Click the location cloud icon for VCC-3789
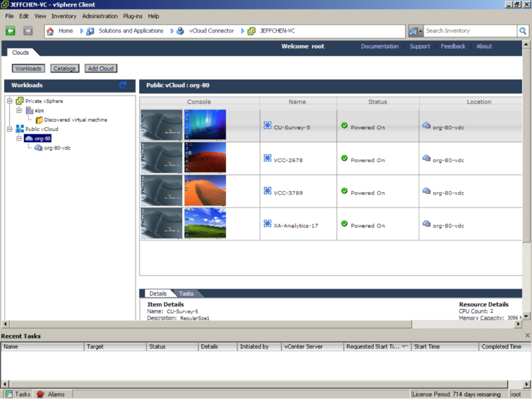This screenshot has width=532, height=399. (x=426, y=191)
